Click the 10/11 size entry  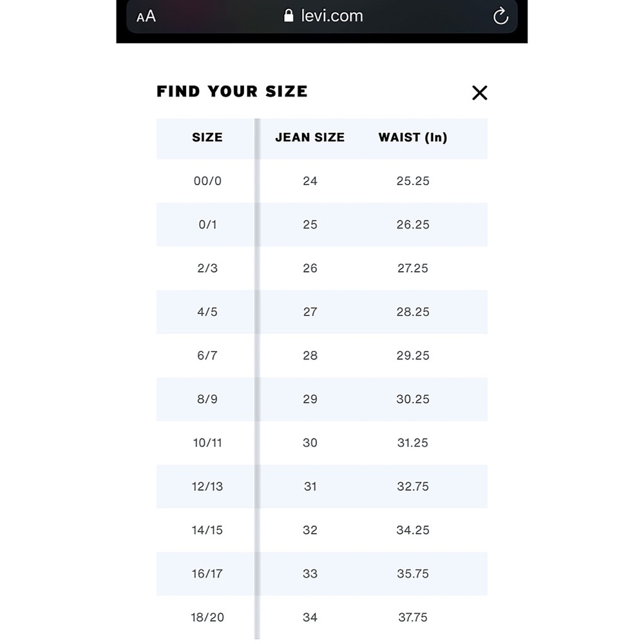tap(207, 442)
